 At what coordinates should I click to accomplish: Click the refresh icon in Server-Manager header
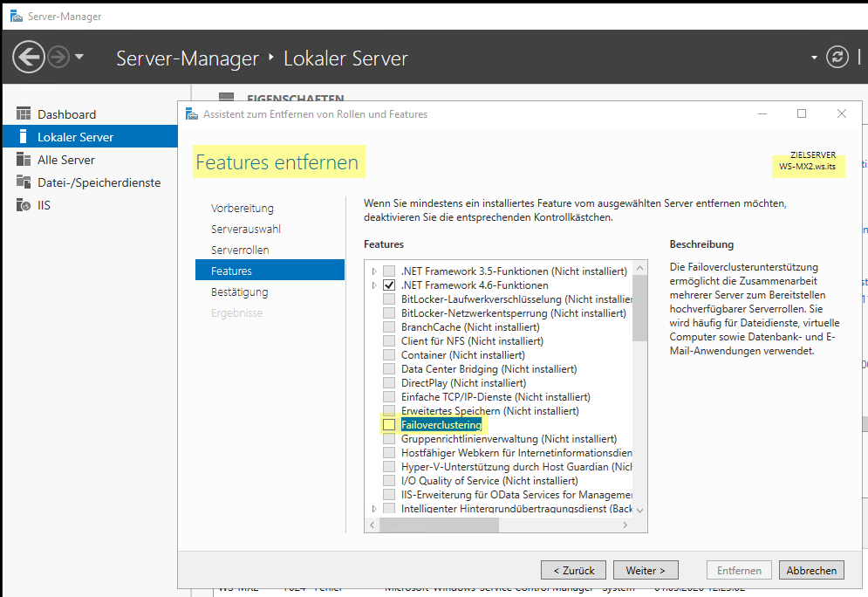tap(837, 57)
